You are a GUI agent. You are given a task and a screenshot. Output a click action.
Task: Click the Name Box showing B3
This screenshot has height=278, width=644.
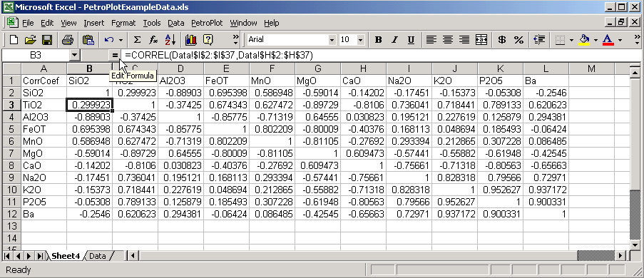coord(36,55)
